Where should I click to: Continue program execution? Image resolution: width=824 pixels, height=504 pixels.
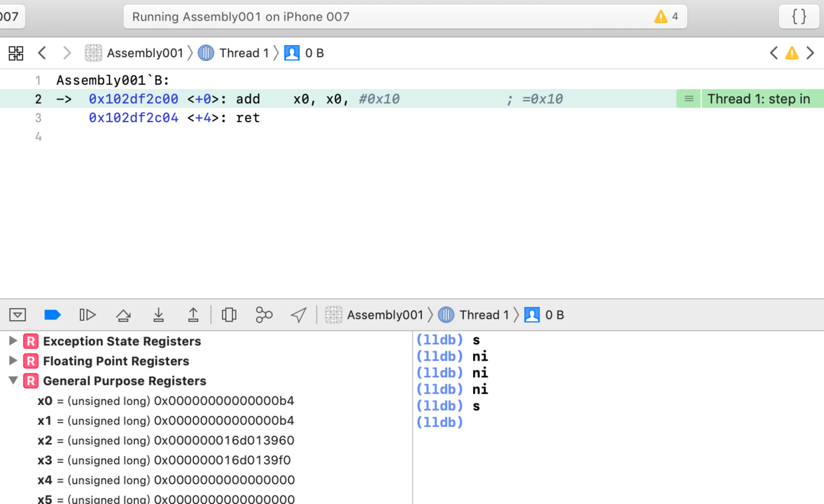[x=88, y=315]
